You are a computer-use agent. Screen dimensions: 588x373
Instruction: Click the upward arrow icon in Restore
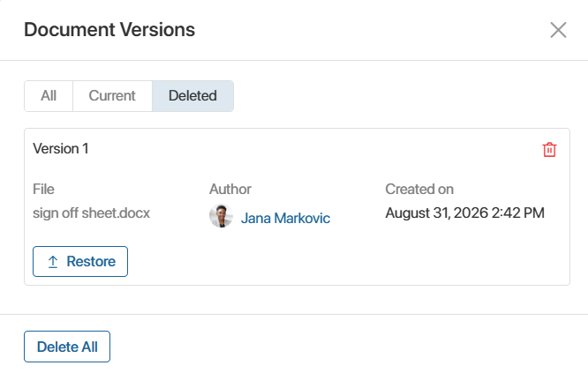pyautogui.click(x=53, y=261)
